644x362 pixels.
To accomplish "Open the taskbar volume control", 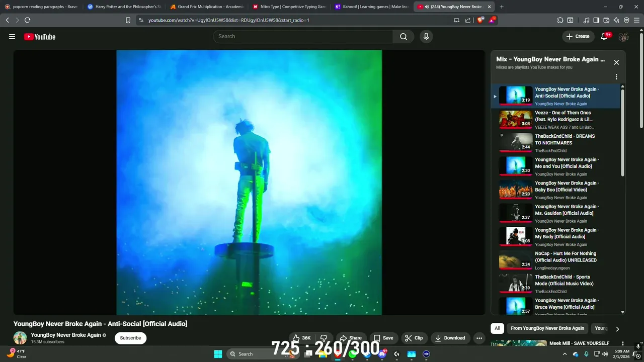I will point(605,354).
